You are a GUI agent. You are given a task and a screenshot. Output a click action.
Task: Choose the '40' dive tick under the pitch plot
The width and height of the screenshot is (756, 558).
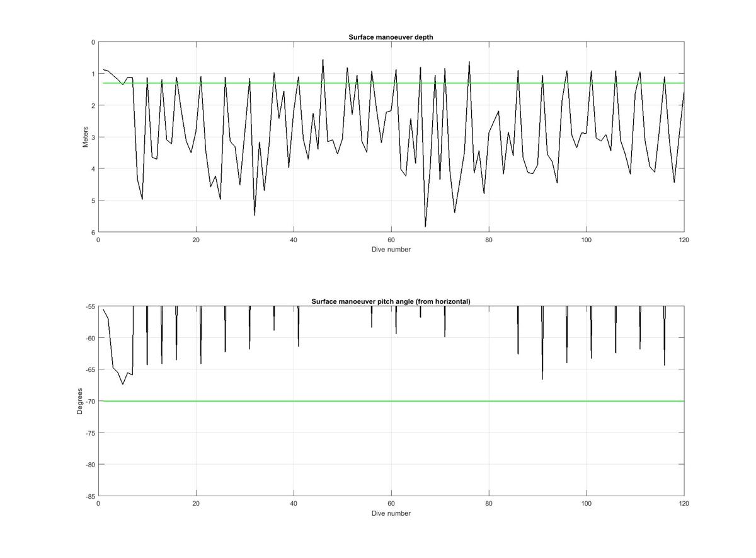coord(294,504)
